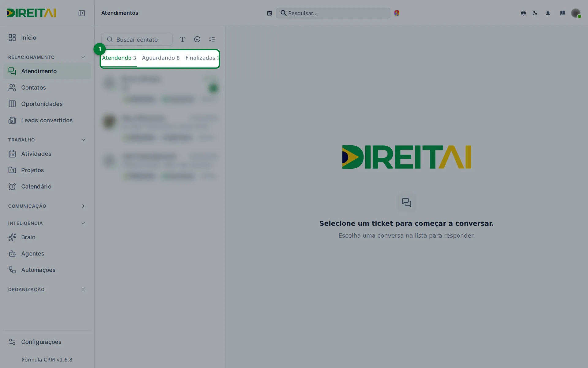588x368 pixels.
Task: Collapse the Relacionamento section
Action: pos(47,57)
